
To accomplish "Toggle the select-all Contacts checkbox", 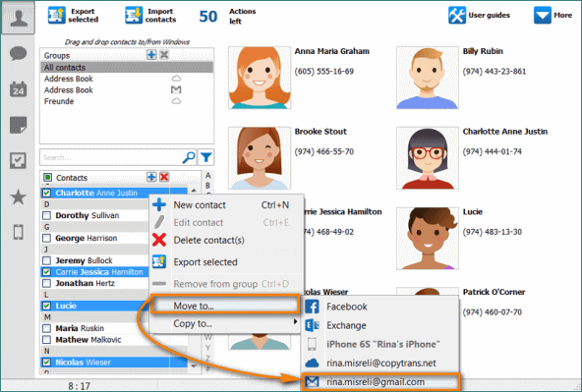I will (47, 177).
